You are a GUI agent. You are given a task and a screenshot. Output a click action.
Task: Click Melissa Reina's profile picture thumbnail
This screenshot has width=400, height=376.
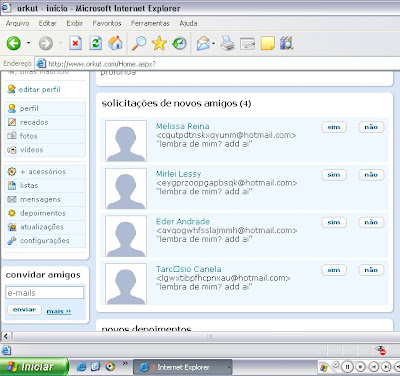point(126,141)
